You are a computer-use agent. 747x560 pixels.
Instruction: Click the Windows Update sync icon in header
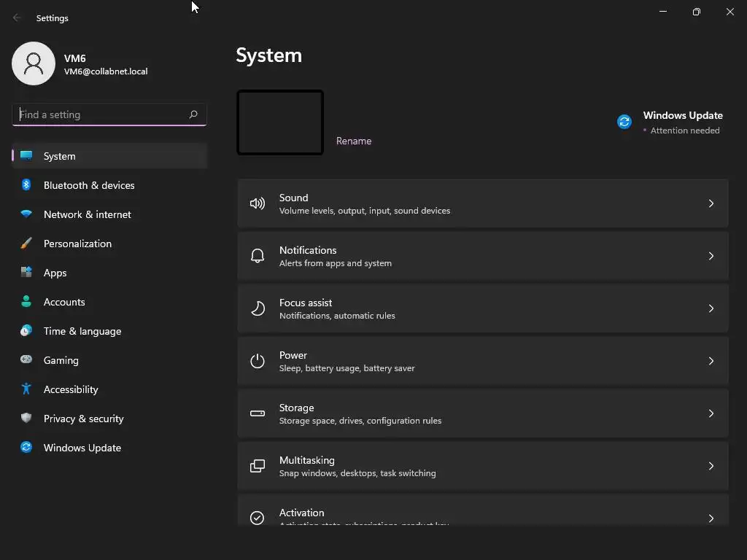click(624, 122)
